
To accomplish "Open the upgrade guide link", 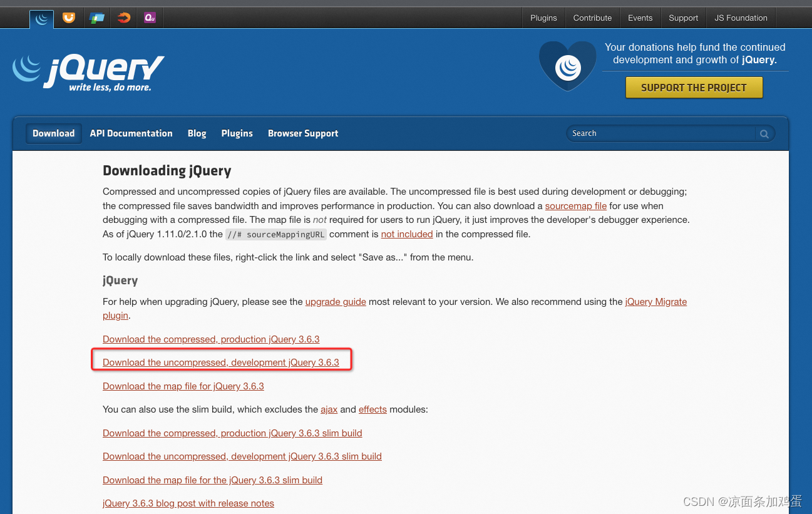I will click(x=336, y=302).
